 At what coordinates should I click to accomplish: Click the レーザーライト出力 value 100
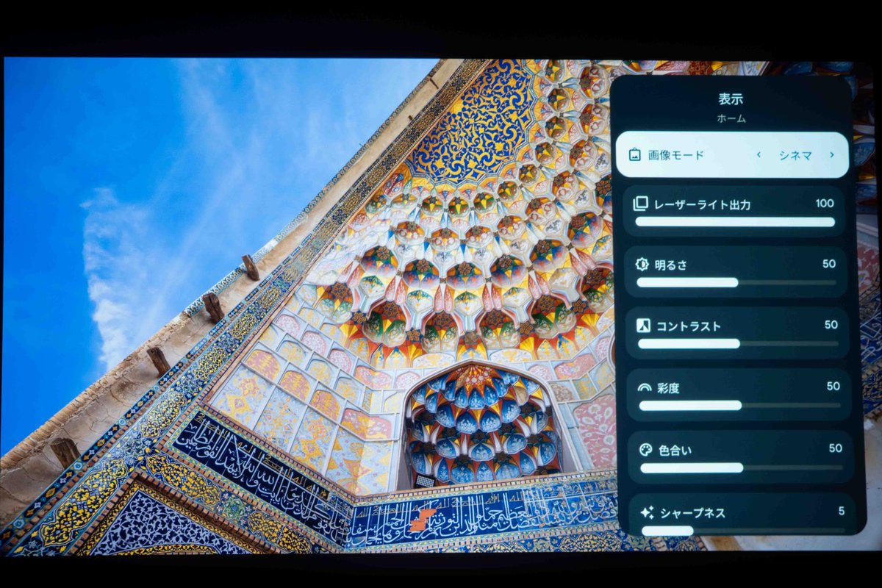825,204
